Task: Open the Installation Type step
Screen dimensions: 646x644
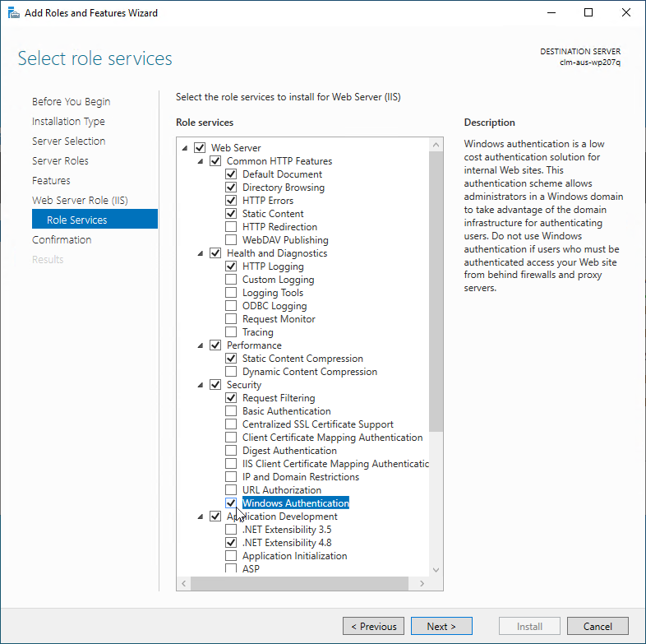Action: point(68,121)
